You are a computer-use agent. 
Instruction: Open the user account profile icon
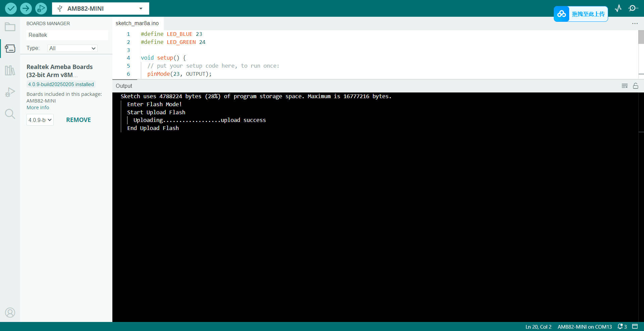pos(10,312)
